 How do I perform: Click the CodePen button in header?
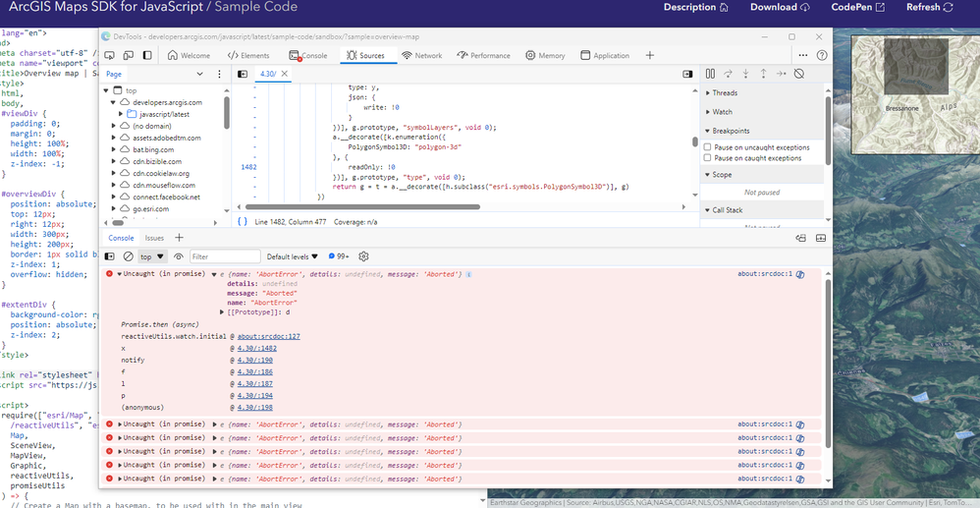(x=857, y=7)
